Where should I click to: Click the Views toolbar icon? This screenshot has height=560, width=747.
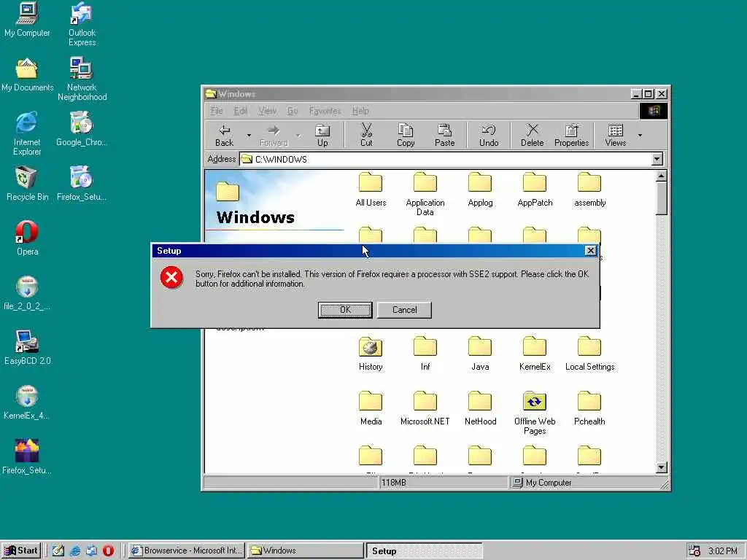[615, 135]
